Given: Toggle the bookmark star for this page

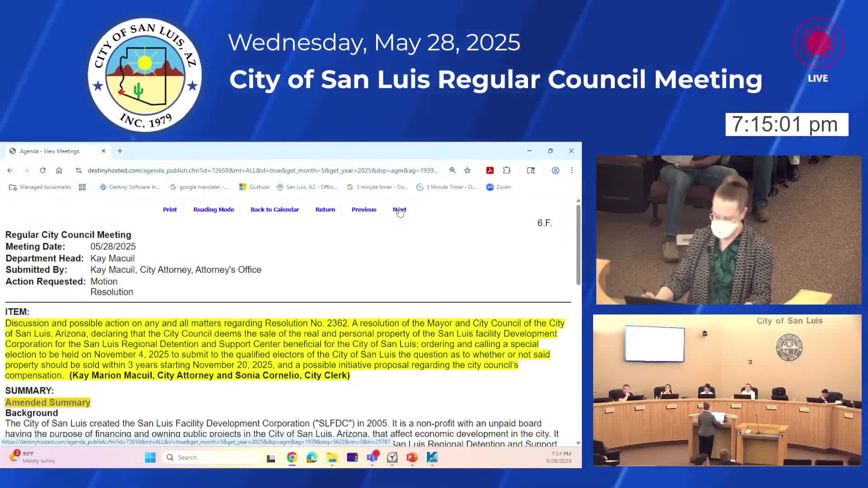Looking at the screenshot, I should [x=467, y=170].
